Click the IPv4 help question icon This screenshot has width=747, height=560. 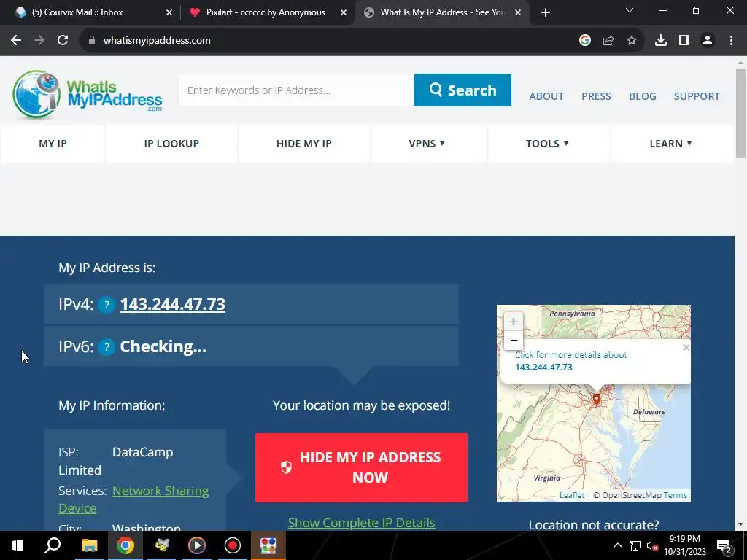click(107, 305)
